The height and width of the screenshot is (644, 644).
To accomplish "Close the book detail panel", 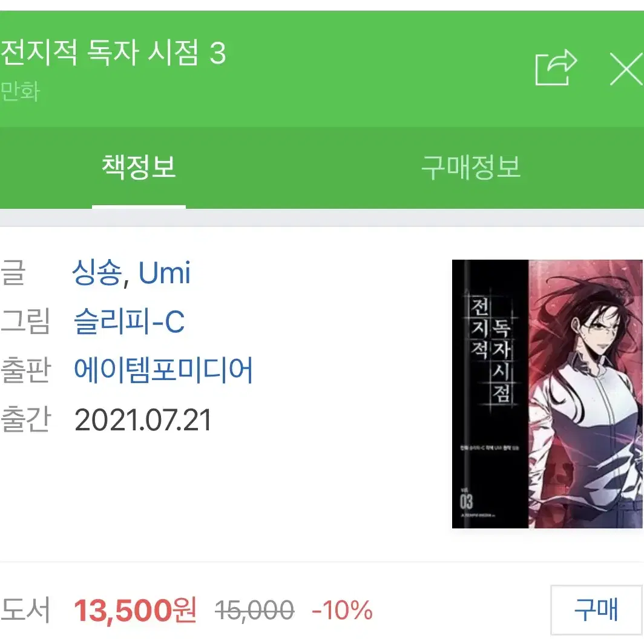I will pyautogui.click(x=627, y=68).
